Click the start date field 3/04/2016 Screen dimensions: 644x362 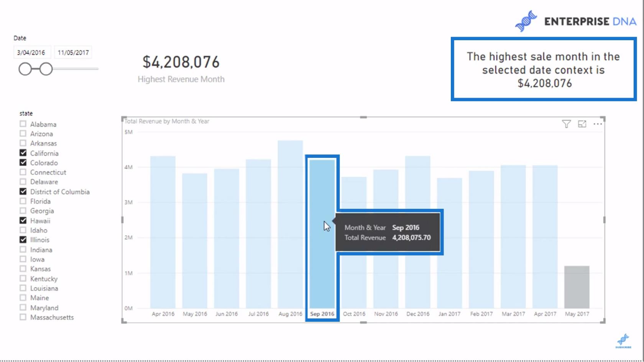(32, 52)
